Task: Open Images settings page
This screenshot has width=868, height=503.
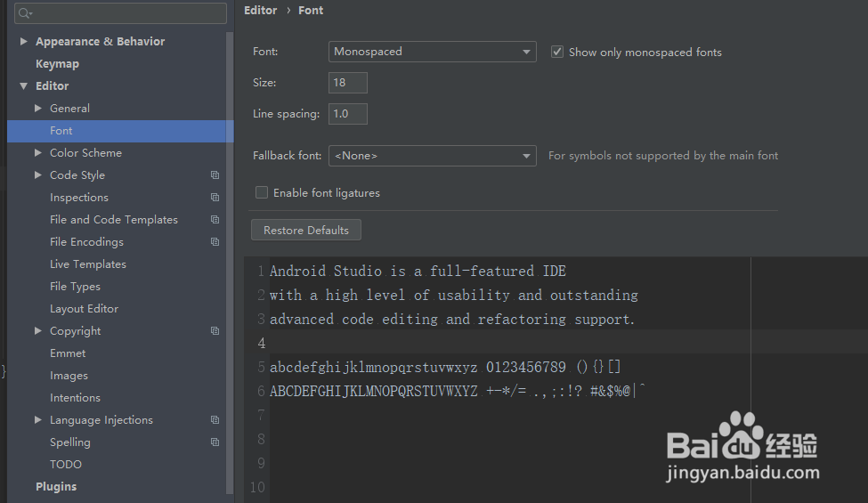Action: (x=69, y=375)
